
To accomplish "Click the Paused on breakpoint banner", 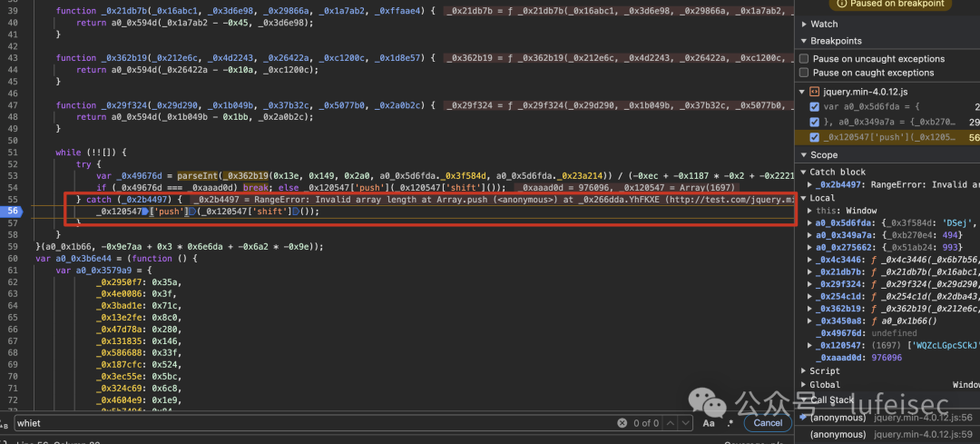I will coord(891,5).
